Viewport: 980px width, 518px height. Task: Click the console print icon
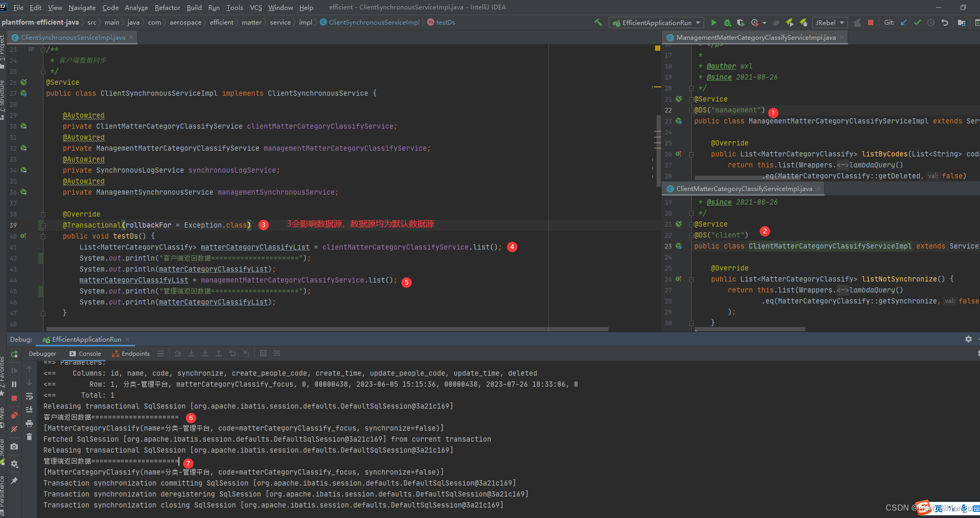[x=29, y=423]
